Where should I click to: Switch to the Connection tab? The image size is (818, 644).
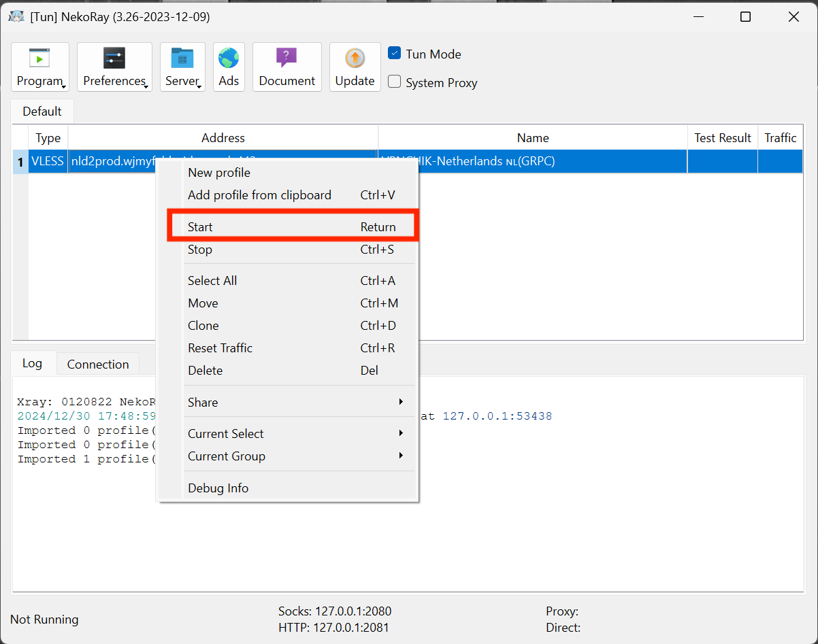pyautogui.click(x=98, y=365)
